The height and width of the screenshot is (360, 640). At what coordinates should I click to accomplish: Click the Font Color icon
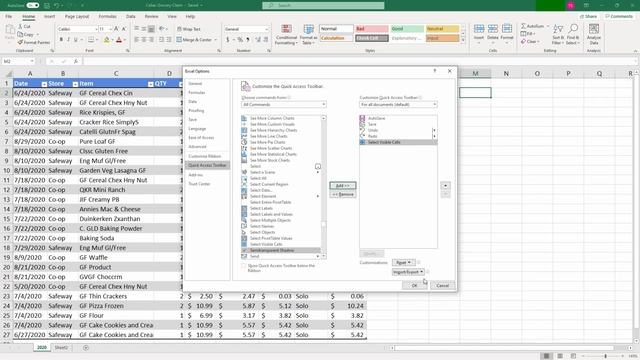pos(119,40)
